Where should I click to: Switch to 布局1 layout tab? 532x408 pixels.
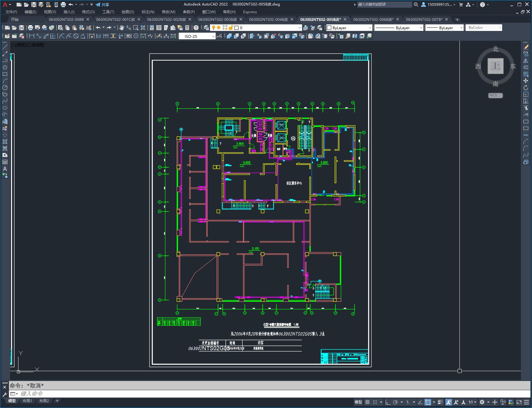coord(27,401)
